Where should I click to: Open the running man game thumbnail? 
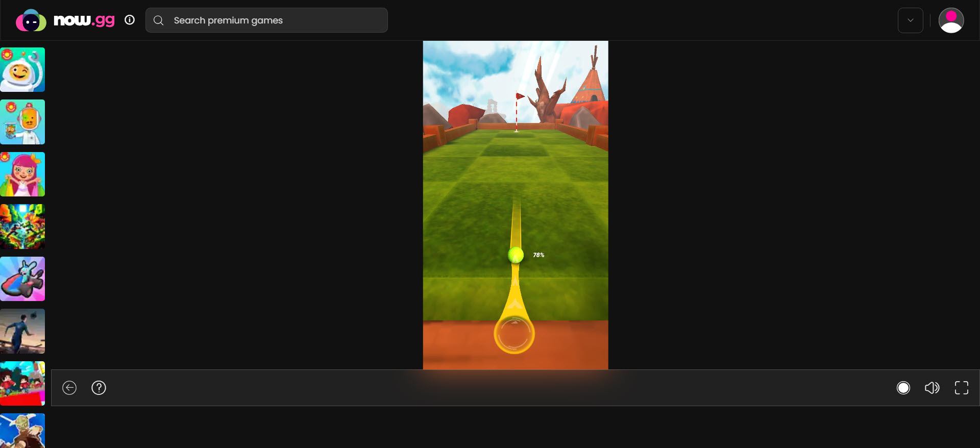(22, 331)
